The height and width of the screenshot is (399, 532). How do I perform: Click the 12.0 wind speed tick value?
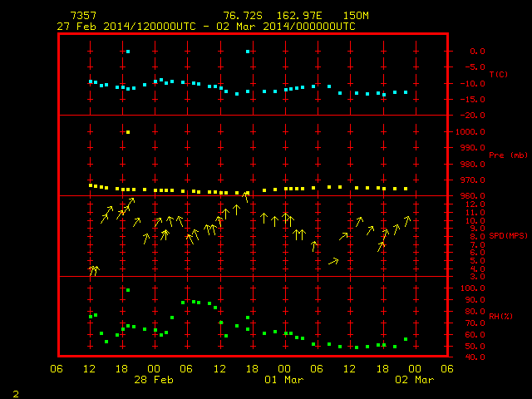click(475, 204)
